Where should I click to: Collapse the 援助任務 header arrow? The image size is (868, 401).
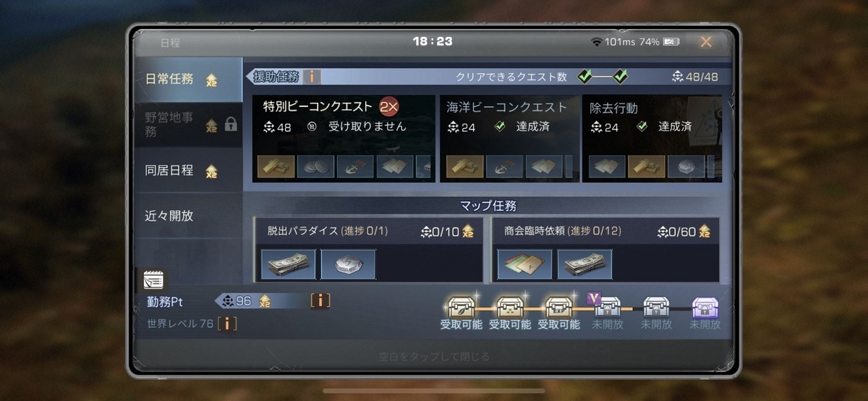tap(250, 76)
